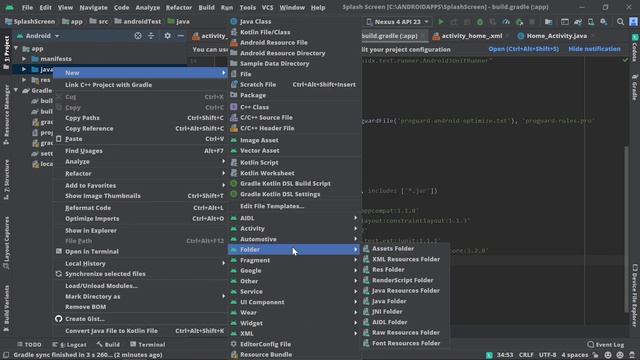
Task: Click the CRLF line separator entry
Action: (x=526, y=355)
